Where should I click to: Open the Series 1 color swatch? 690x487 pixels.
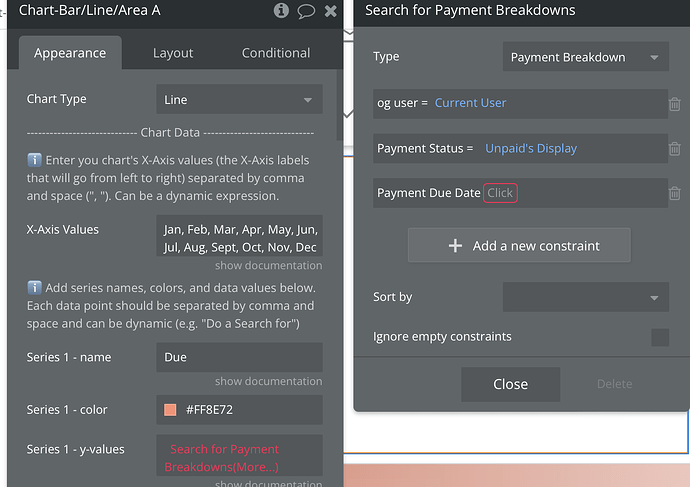point(170,410)
